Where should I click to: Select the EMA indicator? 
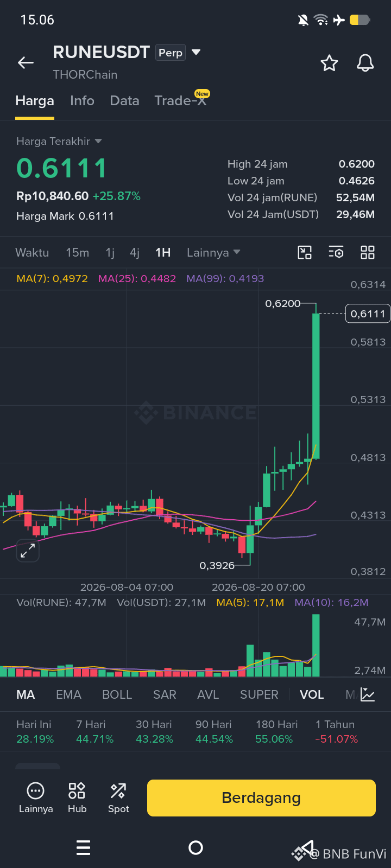pyautogui.click(x=68, y=695)
